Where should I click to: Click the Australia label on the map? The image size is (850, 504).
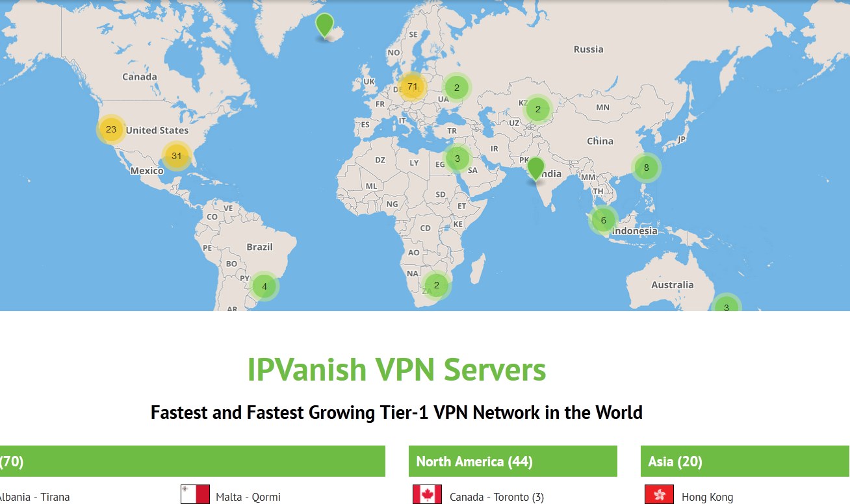(673, 284)
